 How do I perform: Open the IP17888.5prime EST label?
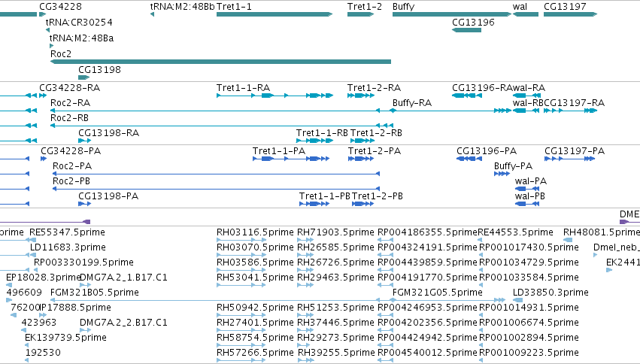coord(75,308)
